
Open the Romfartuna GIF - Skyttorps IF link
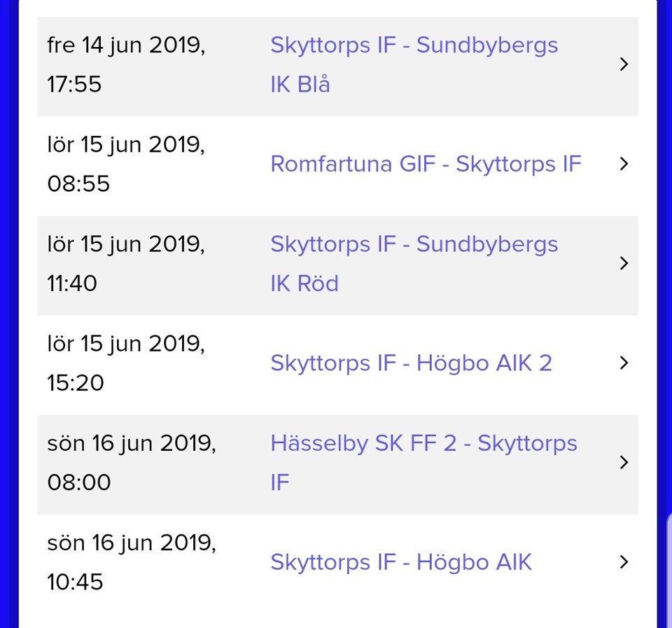point(426,164)
